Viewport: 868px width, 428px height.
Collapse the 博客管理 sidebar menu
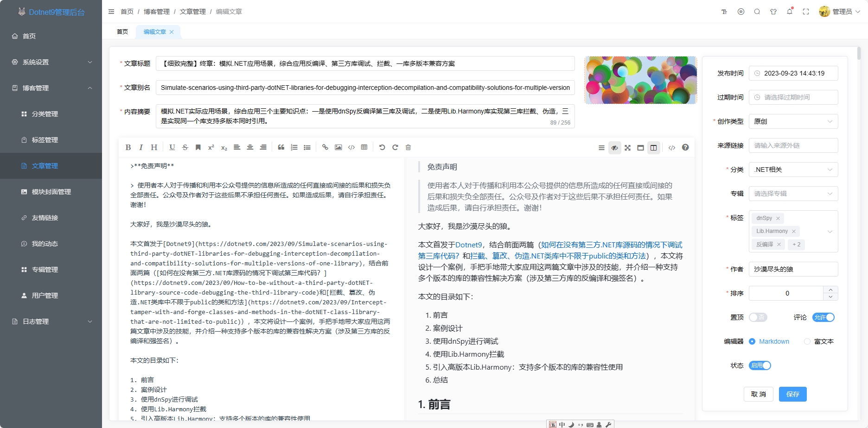click(51, 88)
